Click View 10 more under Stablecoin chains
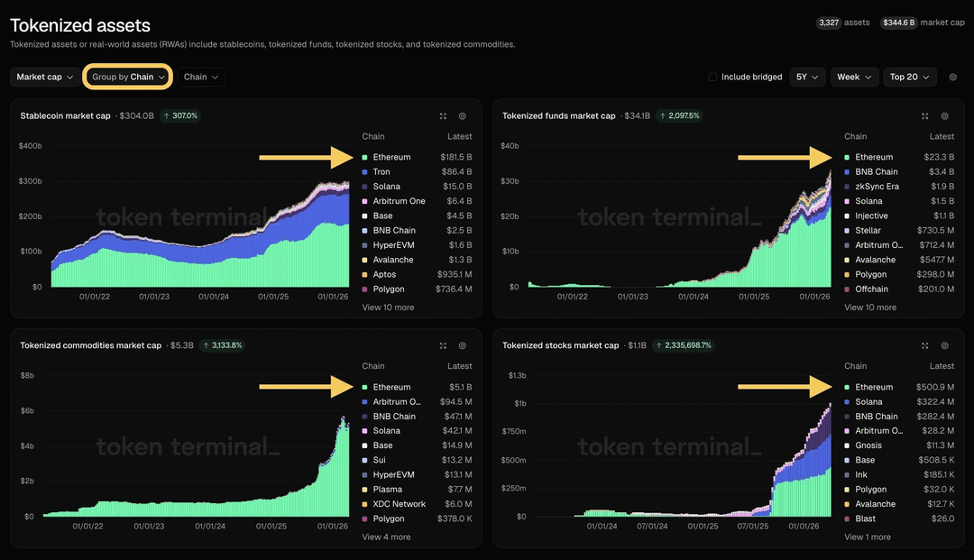This screenshot has width=974, height=560. pyautogui.click(x=388, y=308)
